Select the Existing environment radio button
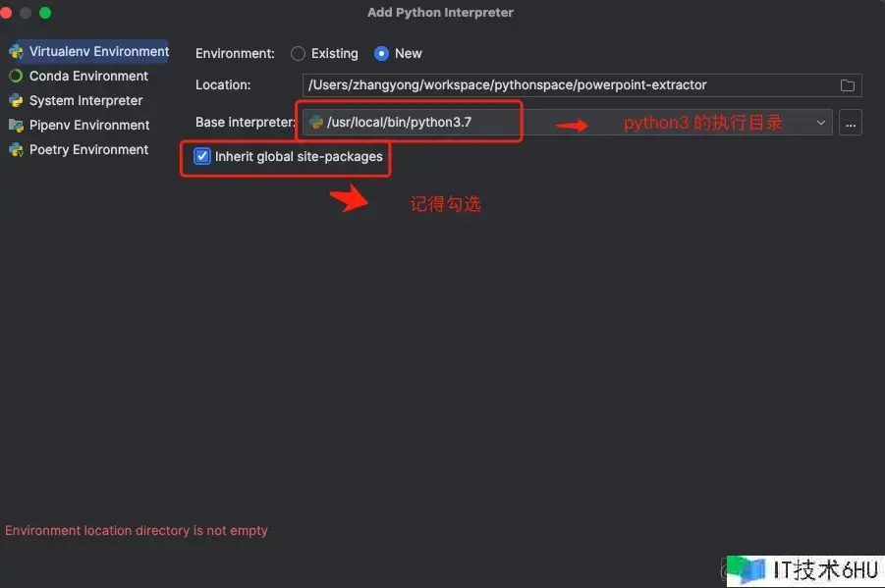 [x=298, y=54]
